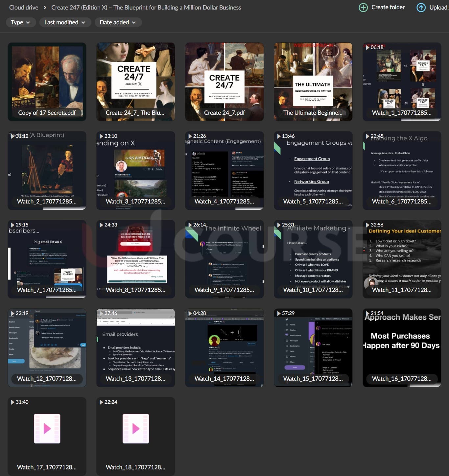The width and height of the screenshot is (449, 476).
Task: Click the play icon on Watch_11 thumbnail
Action: (x=367, y=225)
